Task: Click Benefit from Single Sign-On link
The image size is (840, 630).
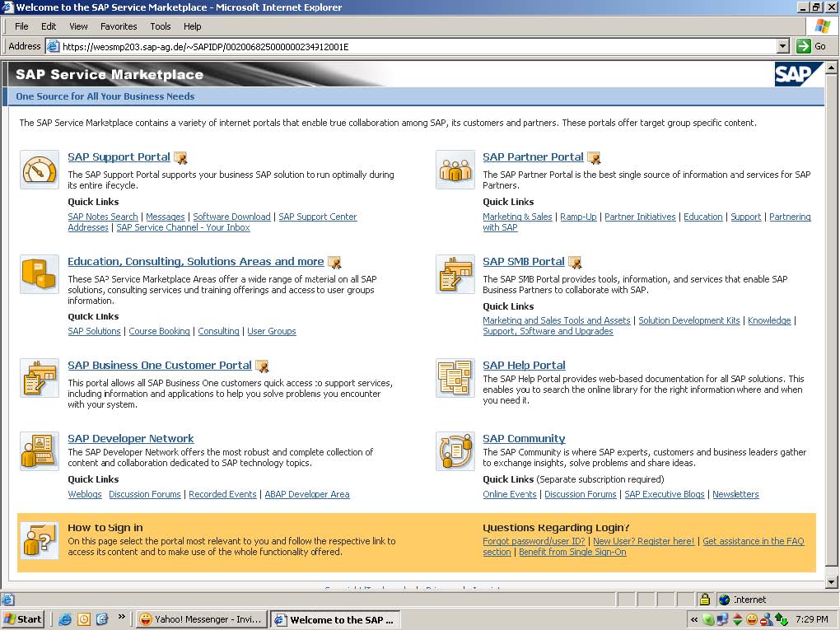Action: (572, 552)
